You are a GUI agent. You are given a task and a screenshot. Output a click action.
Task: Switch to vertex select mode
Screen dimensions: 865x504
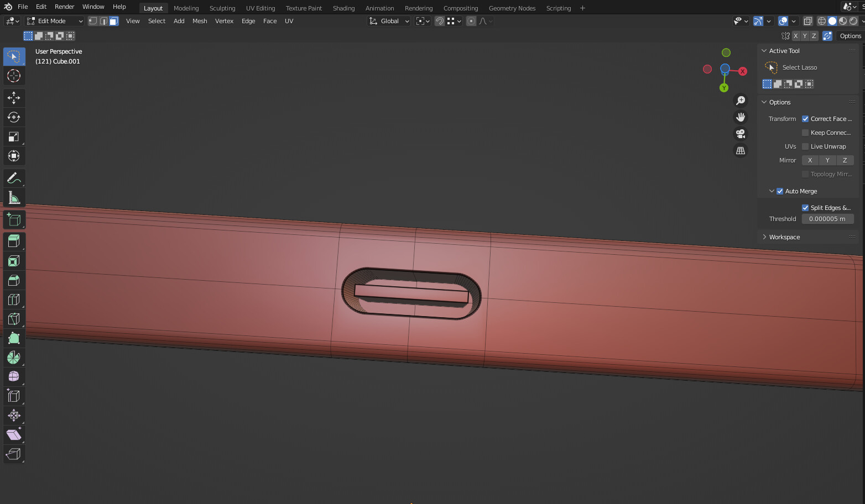click(93, 21)
